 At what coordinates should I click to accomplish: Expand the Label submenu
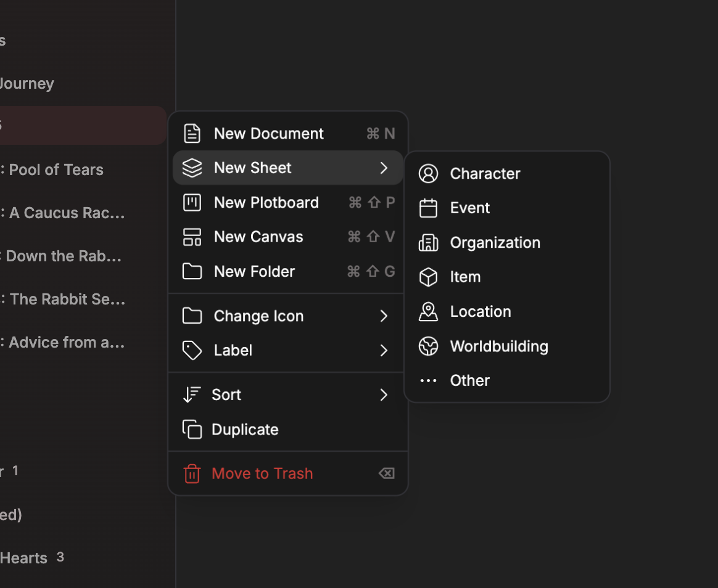pos(384,350)
